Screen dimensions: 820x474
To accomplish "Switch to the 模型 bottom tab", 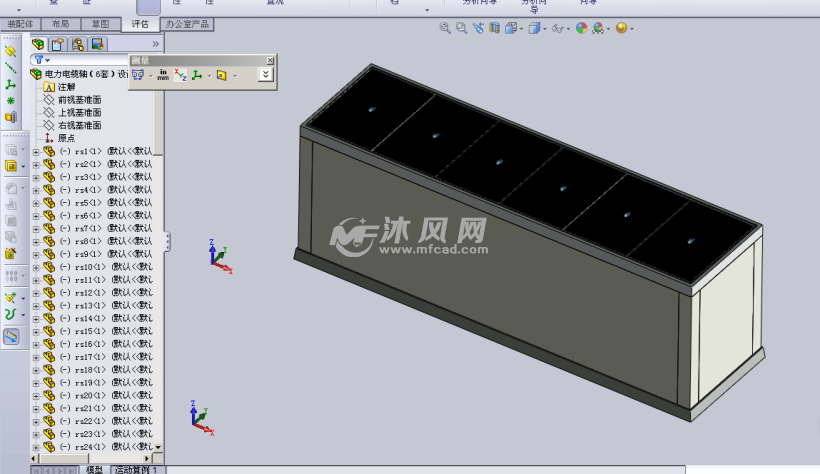I will (94, 470).
